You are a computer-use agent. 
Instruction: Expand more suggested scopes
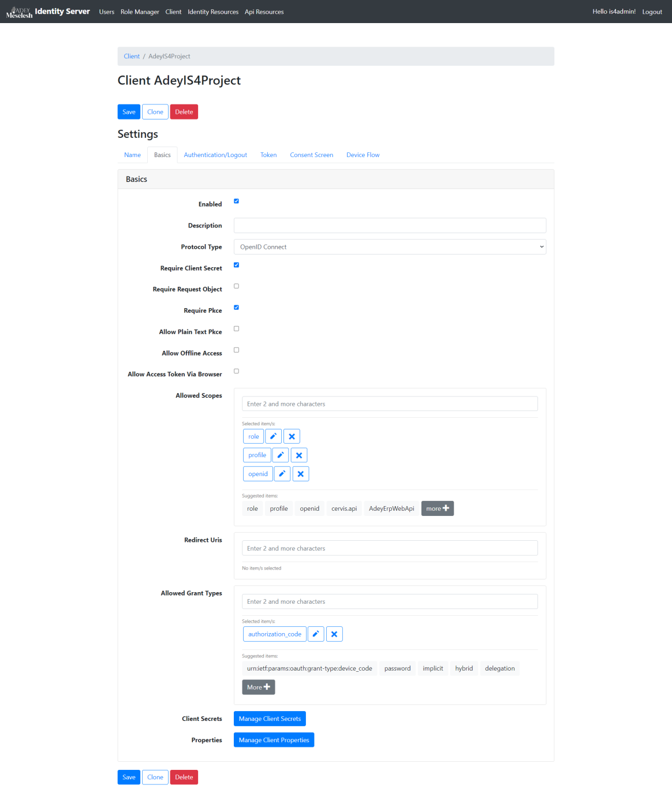pyautogui.click(x=437, y=508)
